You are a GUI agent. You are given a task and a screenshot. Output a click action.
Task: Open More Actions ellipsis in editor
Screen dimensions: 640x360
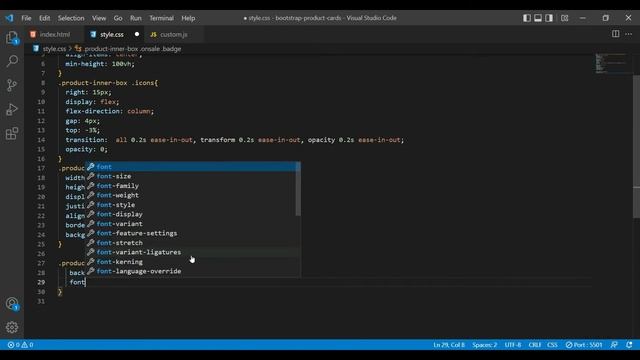[x=628, y=34]
